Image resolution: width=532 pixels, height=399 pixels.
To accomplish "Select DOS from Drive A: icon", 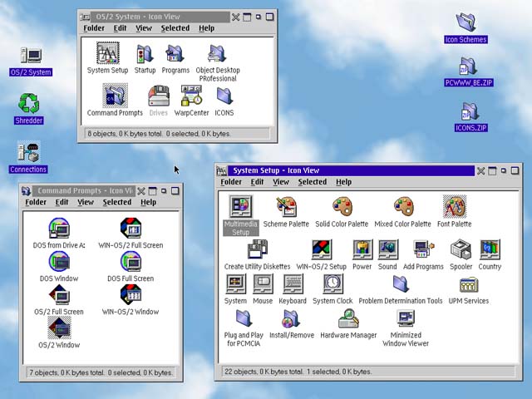I will coord(59,228).
